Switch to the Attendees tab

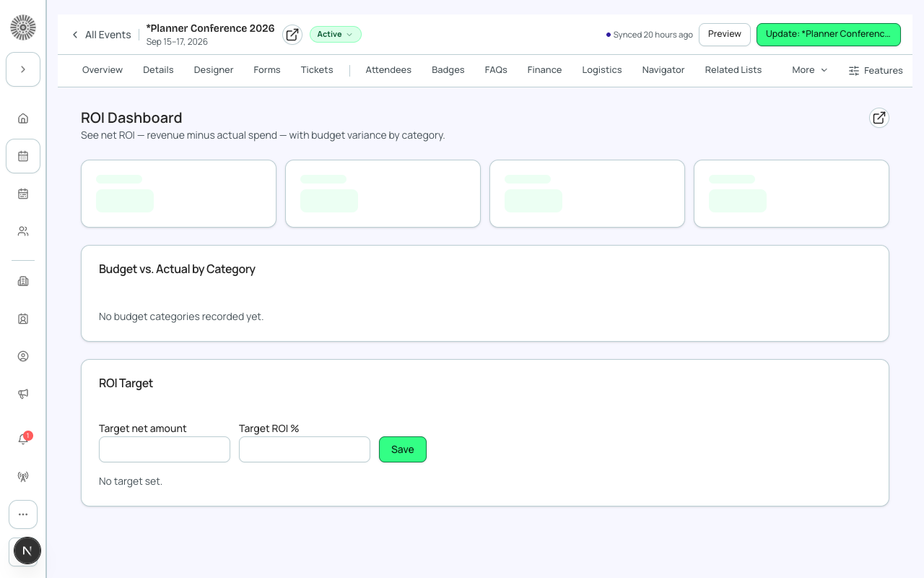[388, 70]
